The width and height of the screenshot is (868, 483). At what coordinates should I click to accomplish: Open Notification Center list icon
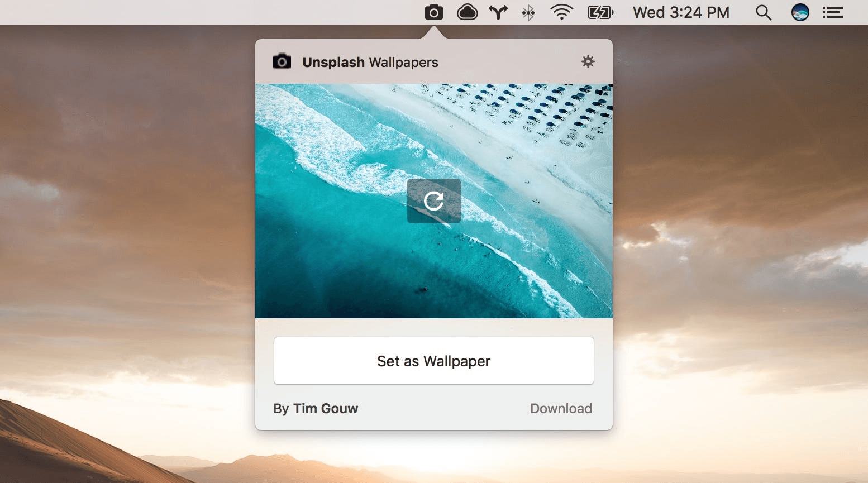click(x=832, y=12)
